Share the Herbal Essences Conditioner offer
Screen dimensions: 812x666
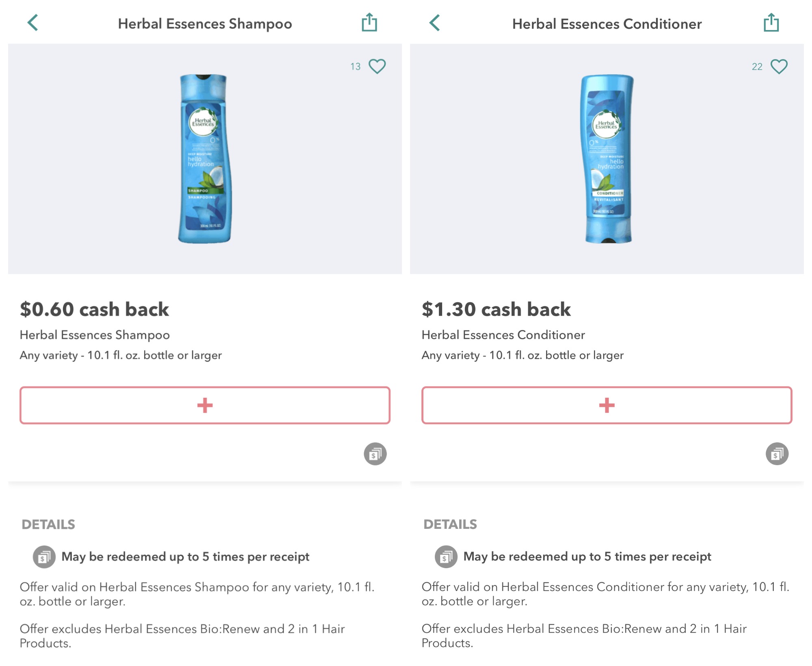[x=771, y=22]
